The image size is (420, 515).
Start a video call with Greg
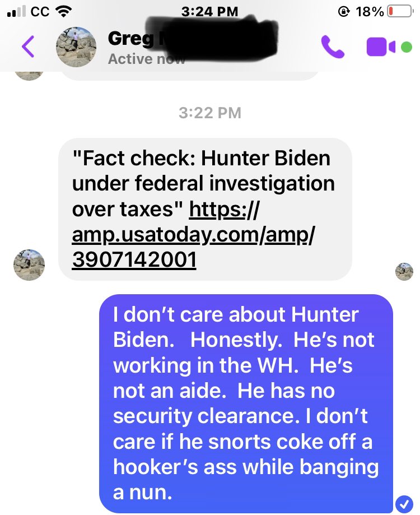coord(381,47)
